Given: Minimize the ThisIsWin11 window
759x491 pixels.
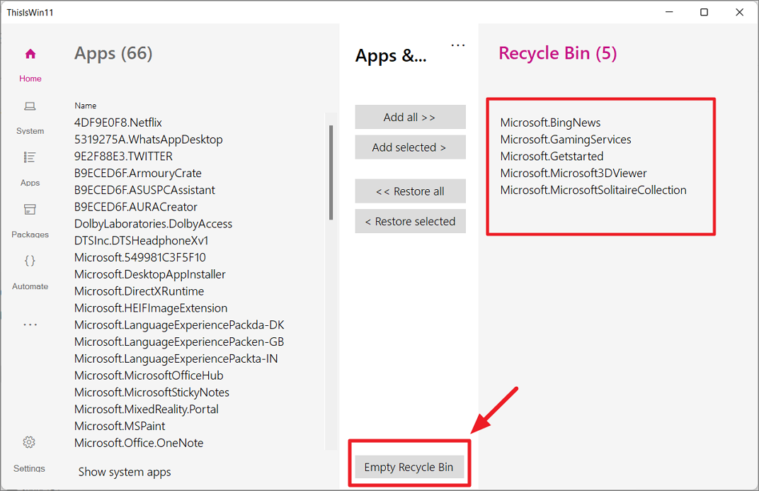Looking at the screenshot, I should pyautogui.click(x=669, y=12).
